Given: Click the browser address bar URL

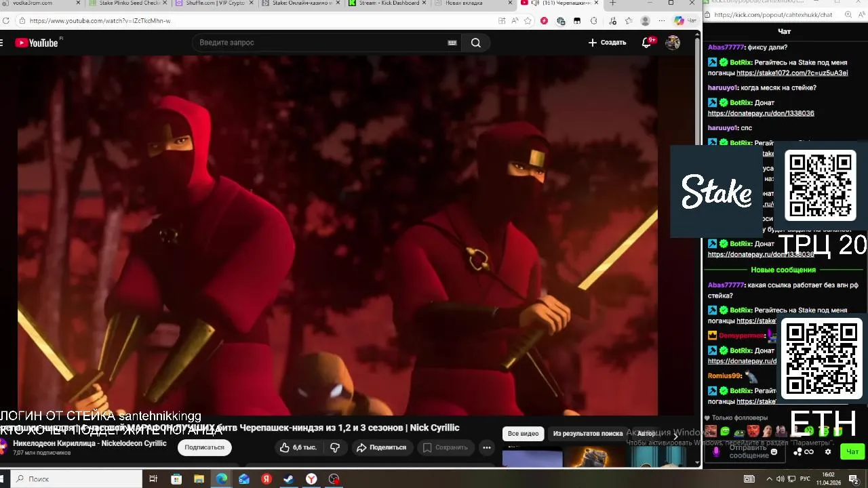Looking at the screenshot, I should click(x=100, y=21).
